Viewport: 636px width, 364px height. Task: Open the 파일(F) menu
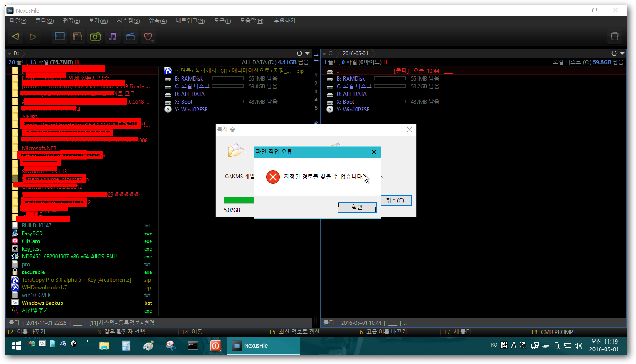[18, 21]
